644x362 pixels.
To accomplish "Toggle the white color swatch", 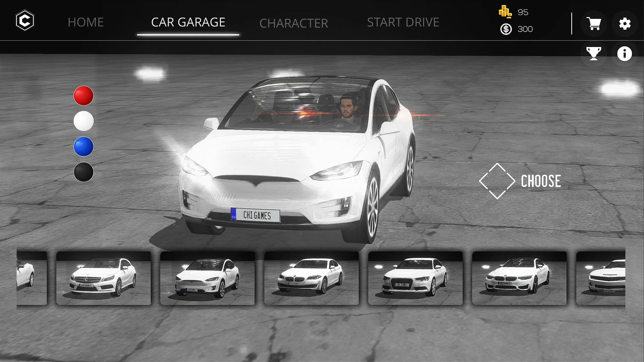I will pyautogui.click(x=84, y=121).
